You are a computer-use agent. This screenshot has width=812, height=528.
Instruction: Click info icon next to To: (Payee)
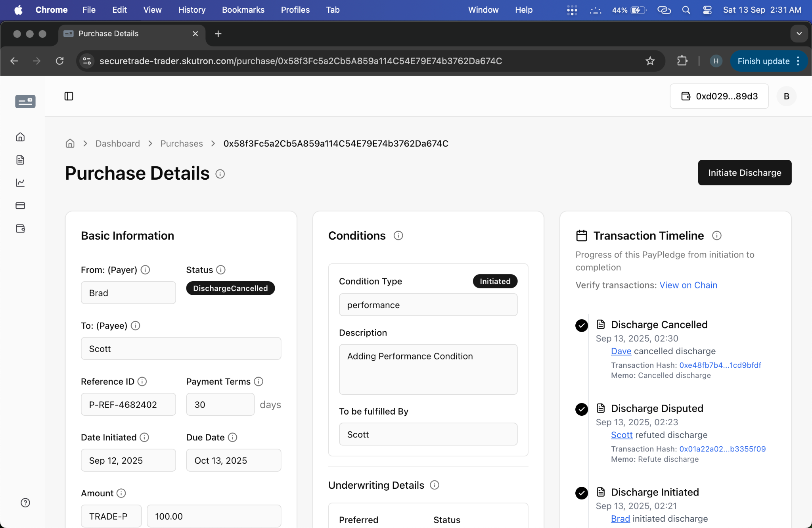pos(136,326)
